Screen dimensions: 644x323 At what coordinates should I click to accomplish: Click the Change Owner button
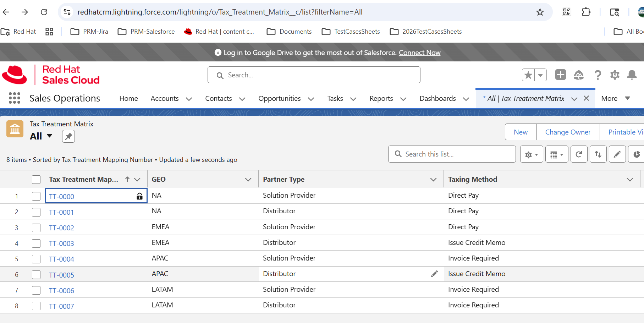click(x=568, y=132)
